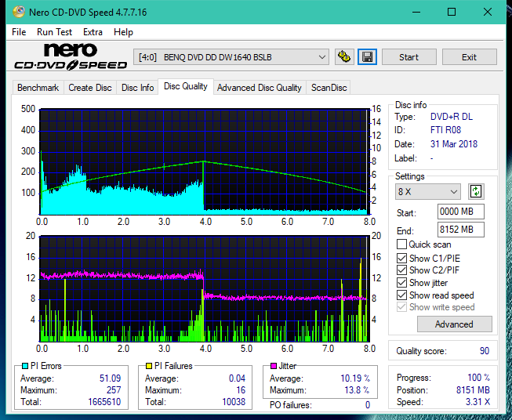Switch to the Create Disc tab
Image resolution: width=512 pixels, height=420 pixels.
pos(90,88)
